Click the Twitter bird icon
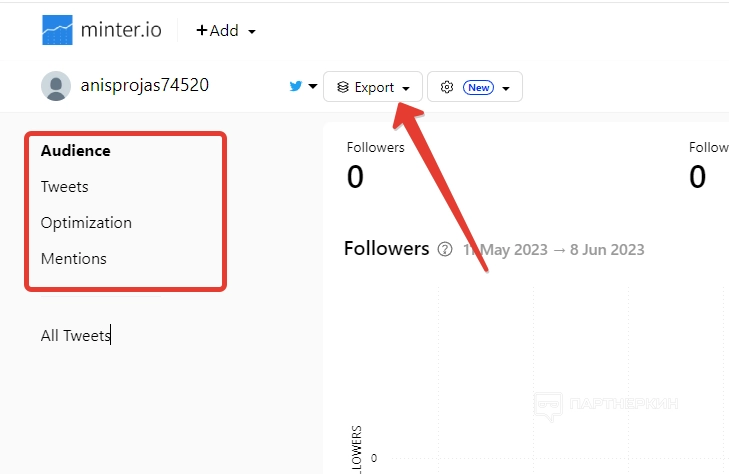729x474 pixels. [x=296, y=86]
